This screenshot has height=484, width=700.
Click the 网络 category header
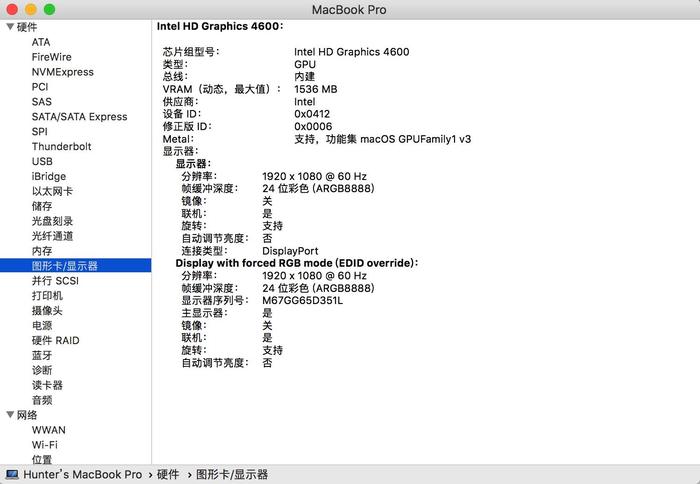coord(27,415)
